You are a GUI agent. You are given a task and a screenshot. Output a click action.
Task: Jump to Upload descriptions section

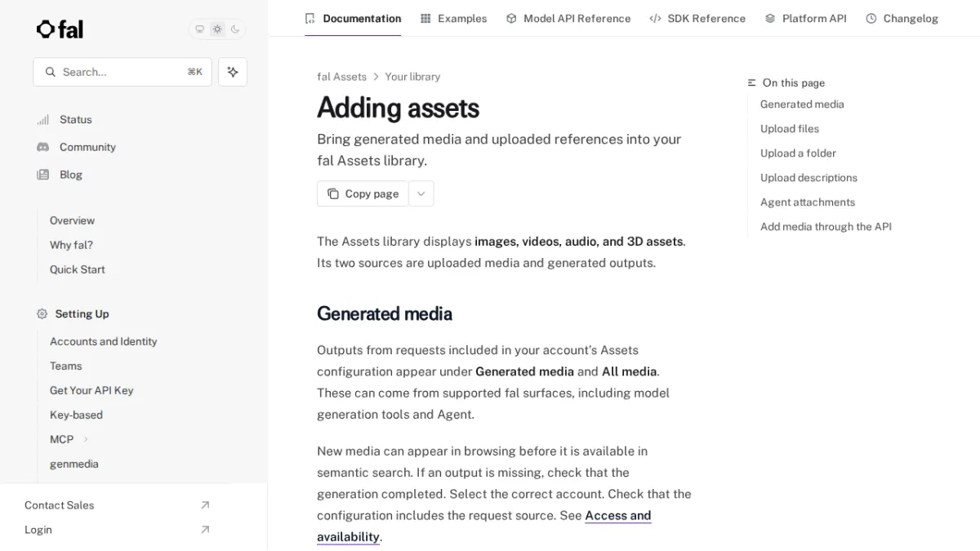coord(808,177)
